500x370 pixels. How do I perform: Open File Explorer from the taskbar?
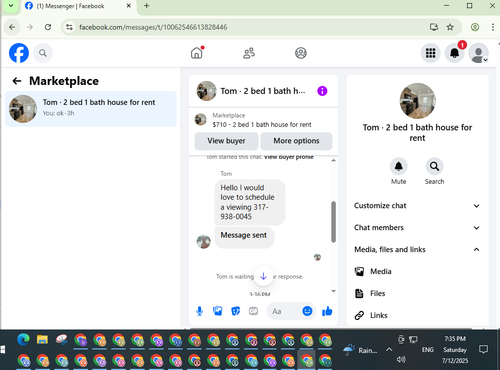click(x=42, y=340)
